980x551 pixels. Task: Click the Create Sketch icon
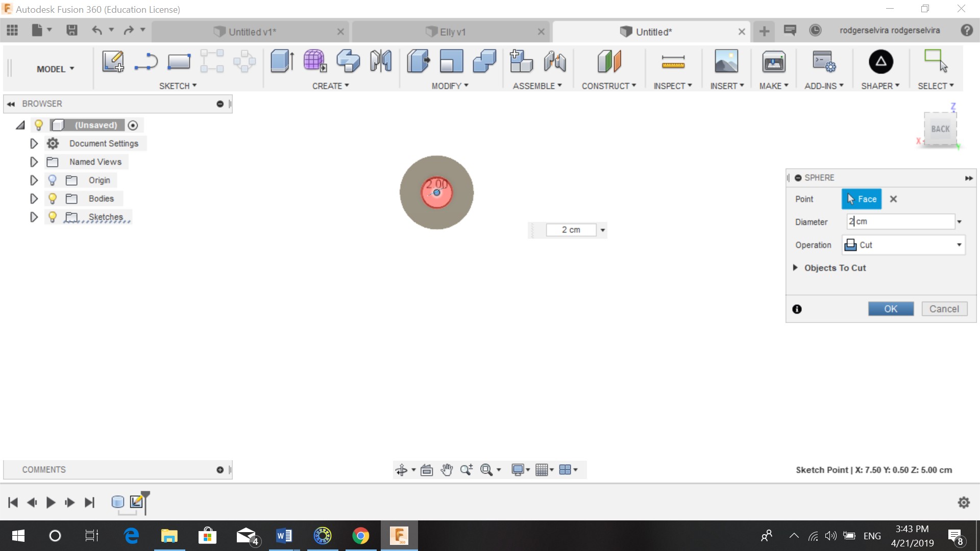pyautogui.click(x=113, y=61)
